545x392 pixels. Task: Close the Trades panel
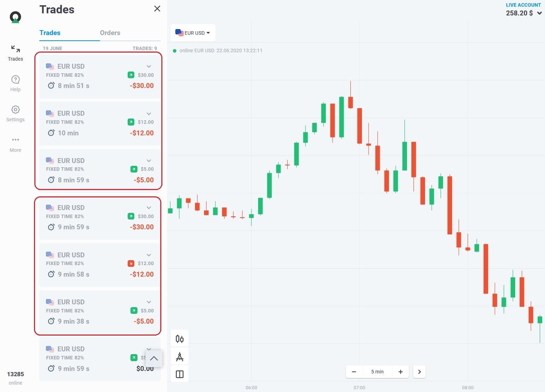pos(157,9)
